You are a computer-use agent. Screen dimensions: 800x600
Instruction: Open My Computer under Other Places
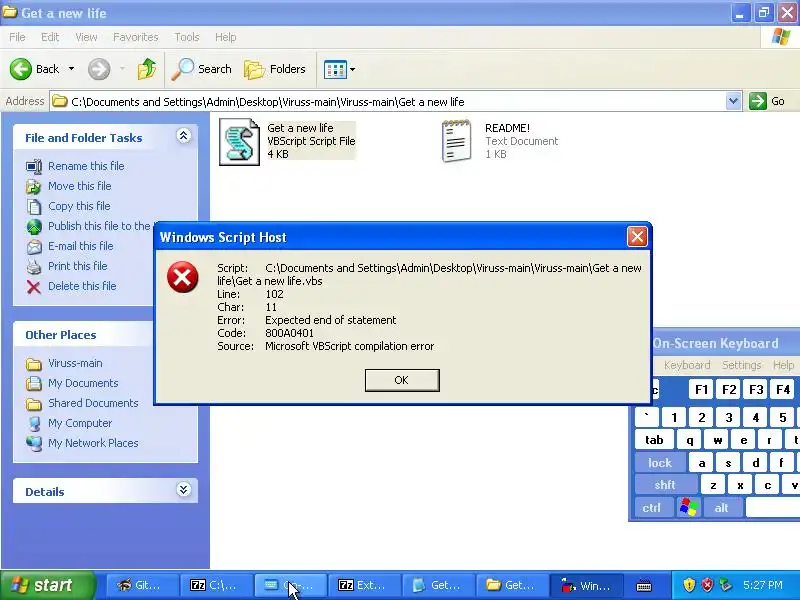80,423
